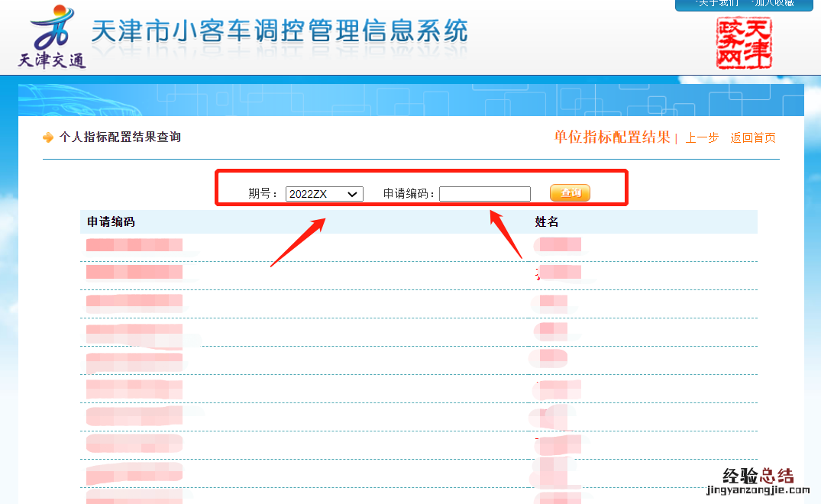This screenshot has height=504, width=821.
Task: Click the red 天津政务网 seal
Action: point(744,44)
